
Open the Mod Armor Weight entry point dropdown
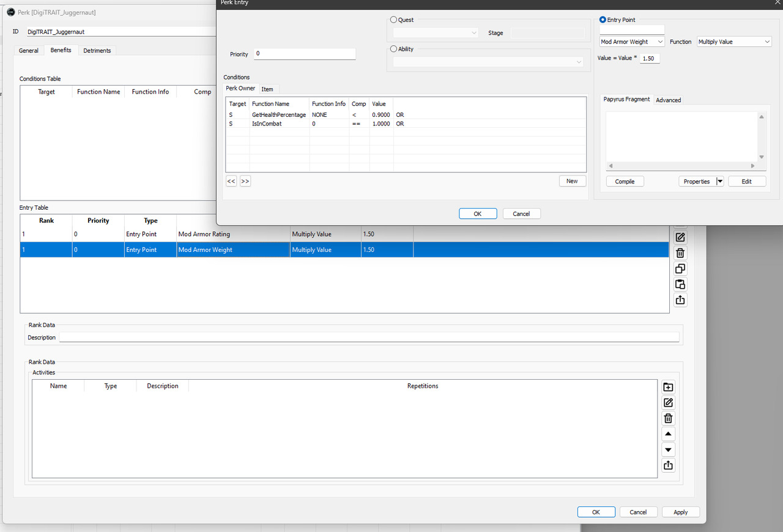[x=632, y=42]
